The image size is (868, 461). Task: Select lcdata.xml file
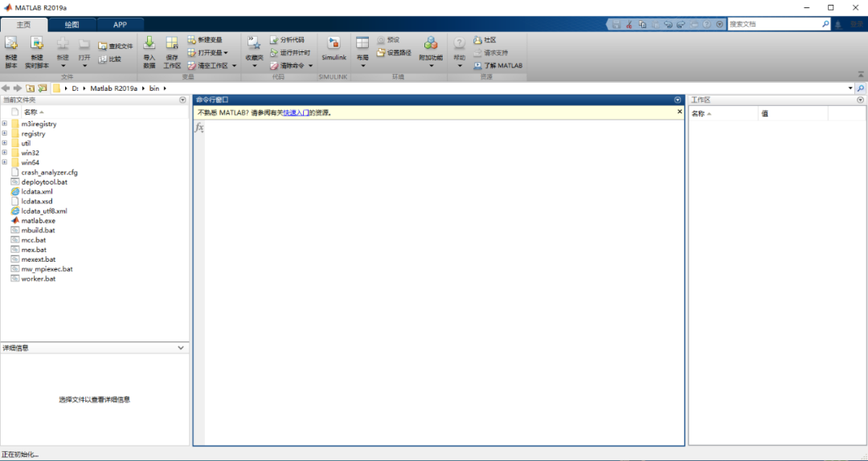point(36,191)
